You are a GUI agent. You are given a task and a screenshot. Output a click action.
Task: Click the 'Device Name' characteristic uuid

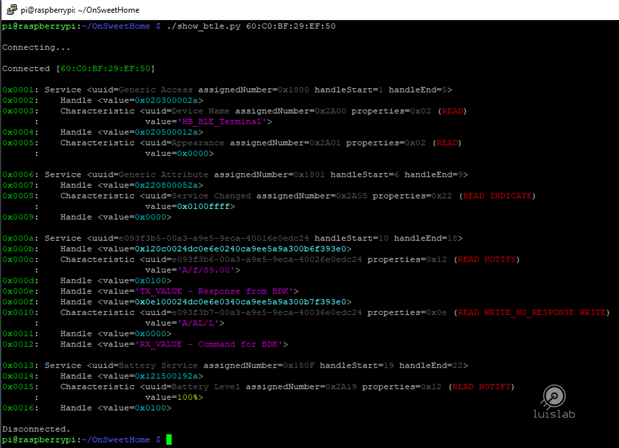point(201,111)
